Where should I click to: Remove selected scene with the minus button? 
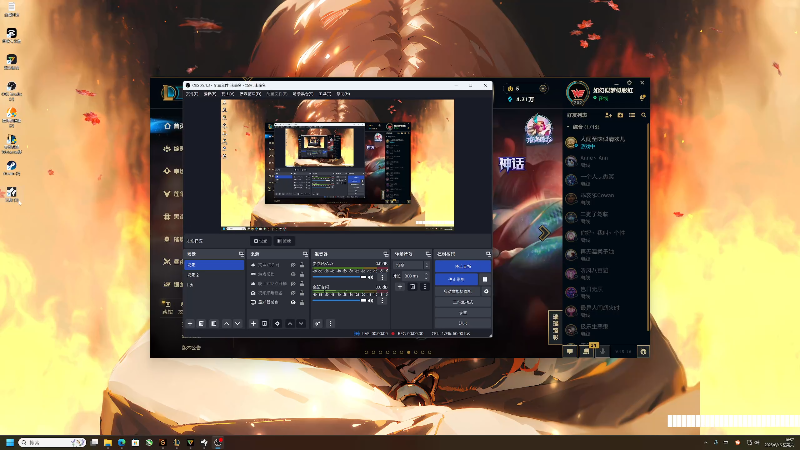coord(190,323)
